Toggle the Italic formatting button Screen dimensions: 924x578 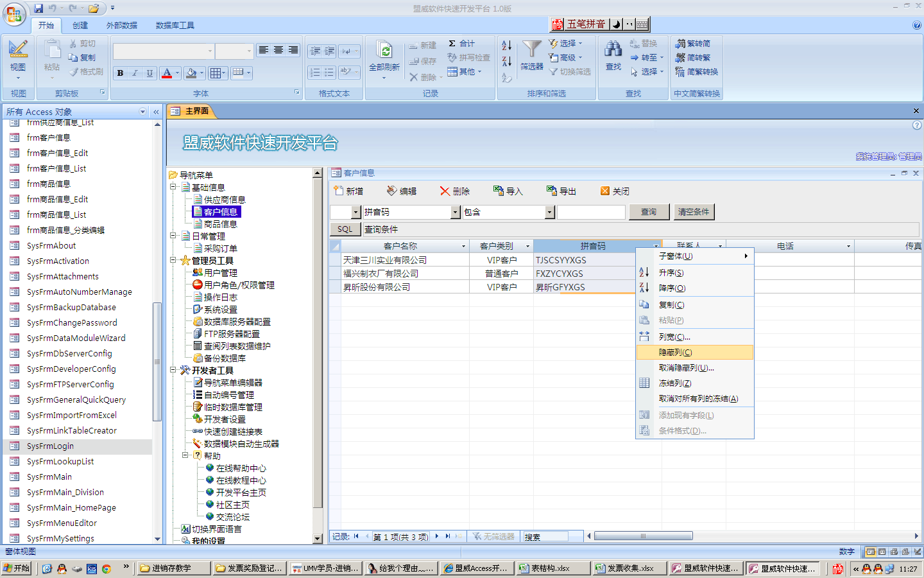[135, 73]
